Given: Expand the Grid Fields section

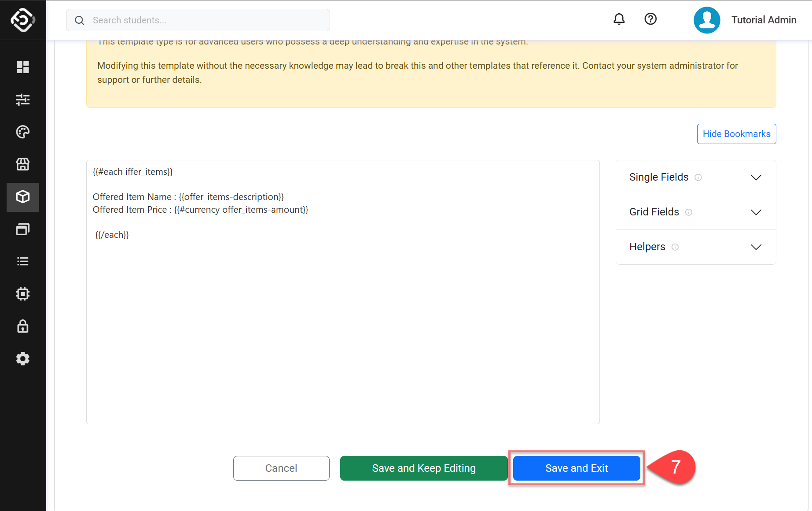Looking at the screenshot, I should click(x=695, y=212).
